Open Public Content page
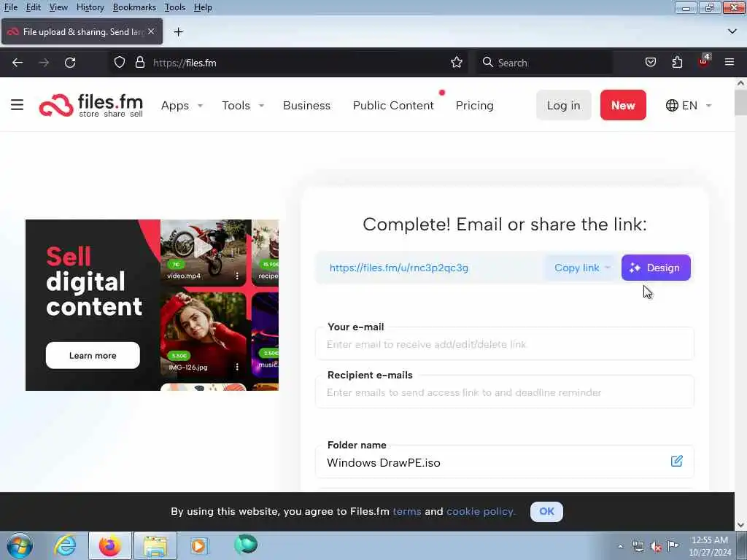 click(393, 105)
